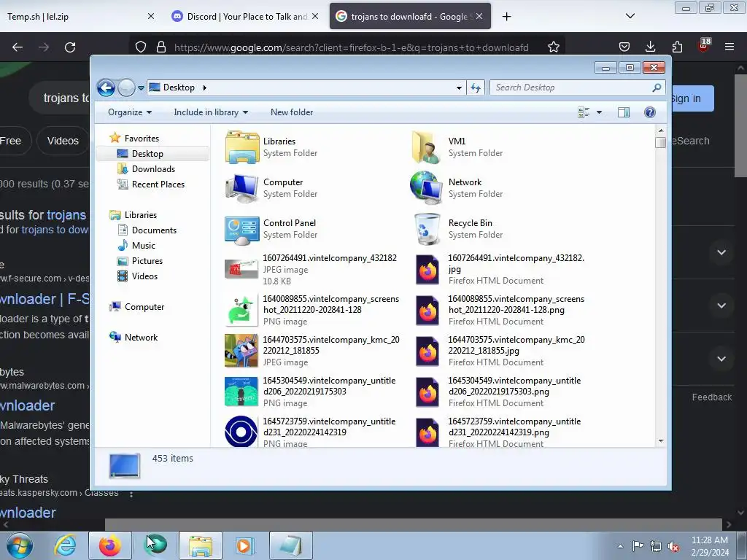Open the Firefox extensions puzzle icon
747x560 pixels.
click(x=677, y=47)
